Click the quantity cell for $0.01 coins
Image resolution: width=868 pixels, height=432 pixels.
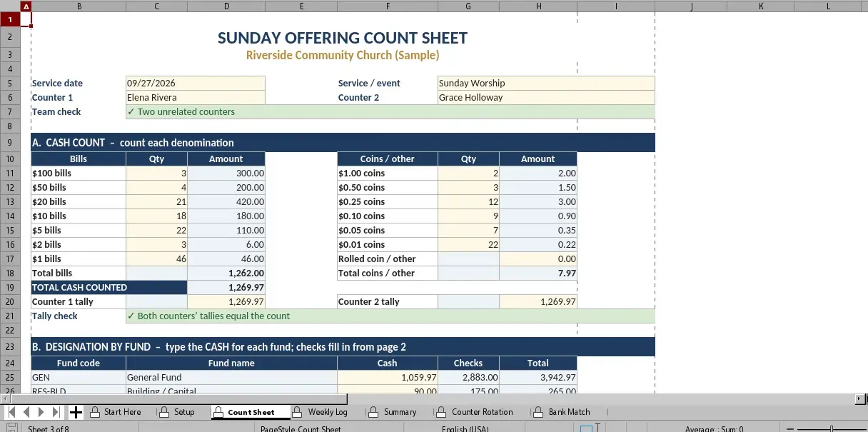click(469, 245)
